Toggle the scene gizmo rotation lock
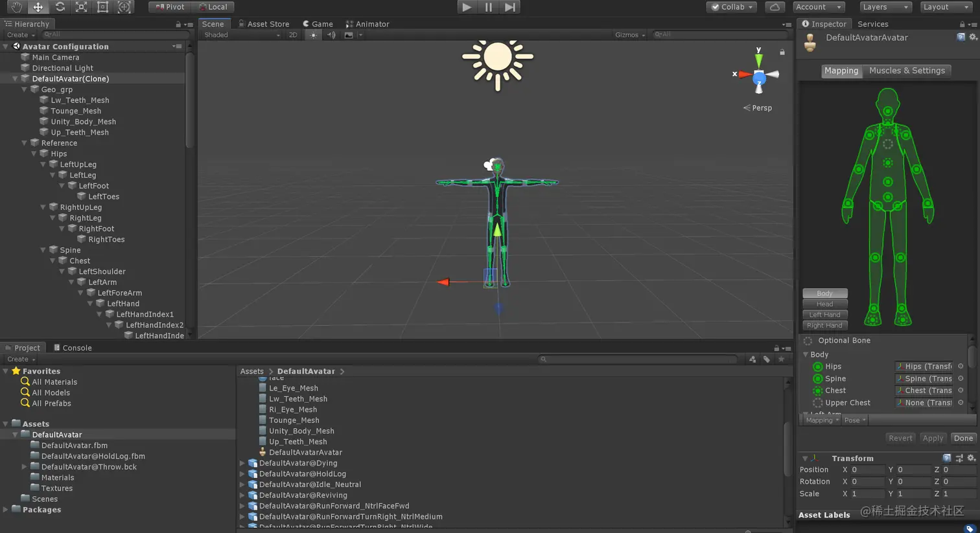 [x=782, y=52]
